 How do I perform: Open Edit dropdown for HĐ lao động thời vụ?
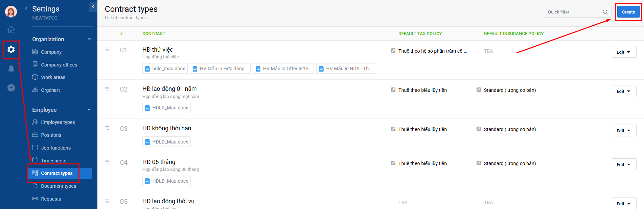[624, 203]
